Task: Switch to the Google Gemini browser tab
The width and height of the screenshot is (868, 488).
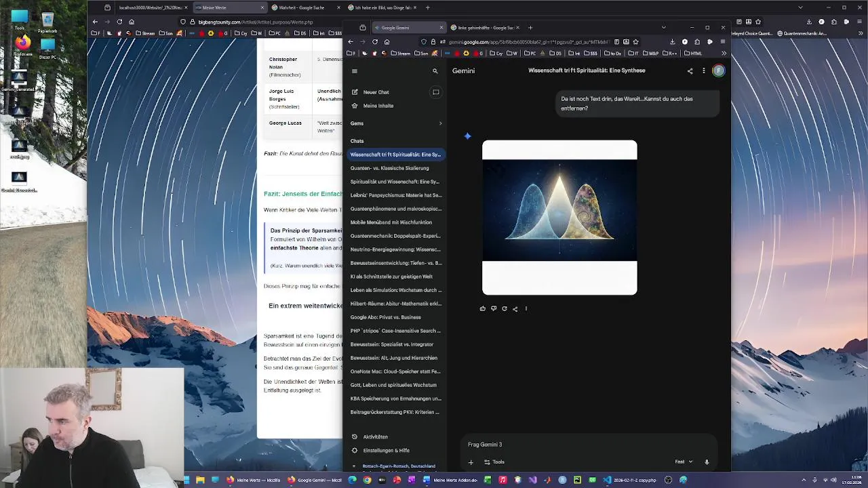Action: (x=408, y=28)
